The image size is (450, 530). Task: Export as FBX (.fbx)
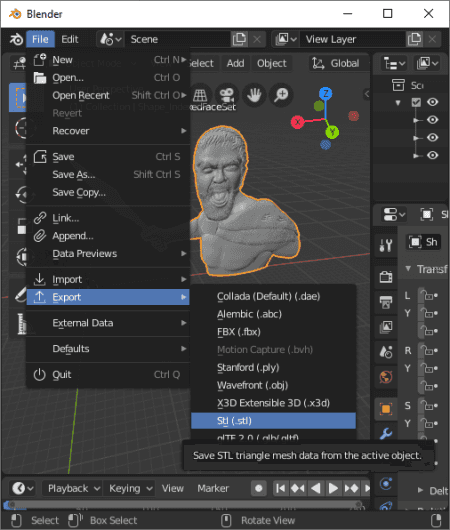273,332
